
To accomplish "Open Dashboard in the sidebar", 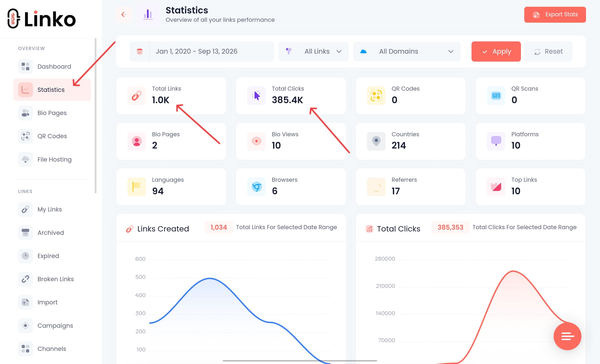I will coord(52,67).
